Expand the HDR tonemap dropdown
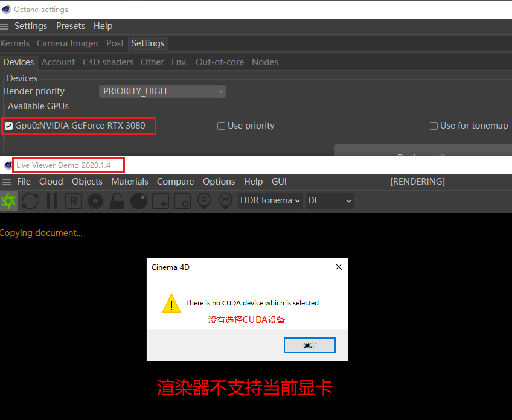The image size is (512, 420). [x=270, y=200]
